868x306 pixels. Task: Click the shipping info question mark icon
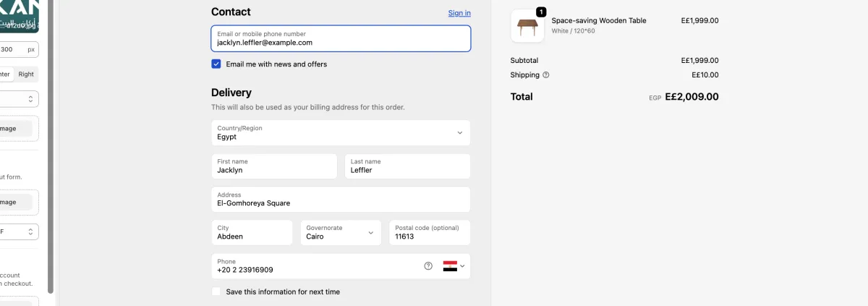546,75
